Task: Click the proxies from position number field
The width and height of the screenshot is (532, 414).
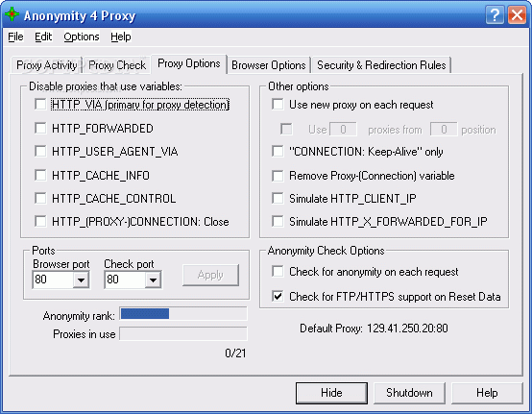Action: click(x=444, y=130)
